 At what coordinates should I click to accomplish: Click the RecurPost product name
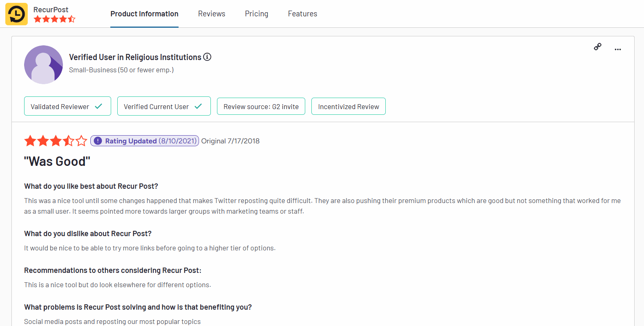pyautogui.click(x=51, y=9)
